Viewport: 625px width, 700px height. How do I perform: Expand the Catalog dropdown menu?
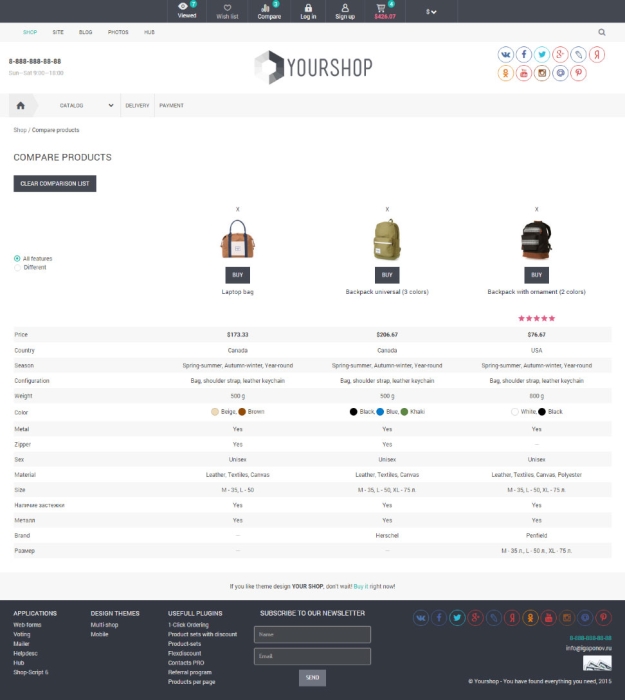(x=86, y=105)
